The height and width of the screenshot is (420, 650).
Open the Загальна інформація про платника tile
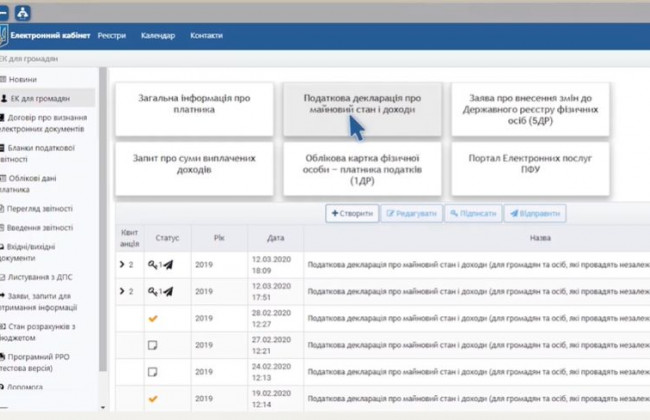click(x=193, y=104)
